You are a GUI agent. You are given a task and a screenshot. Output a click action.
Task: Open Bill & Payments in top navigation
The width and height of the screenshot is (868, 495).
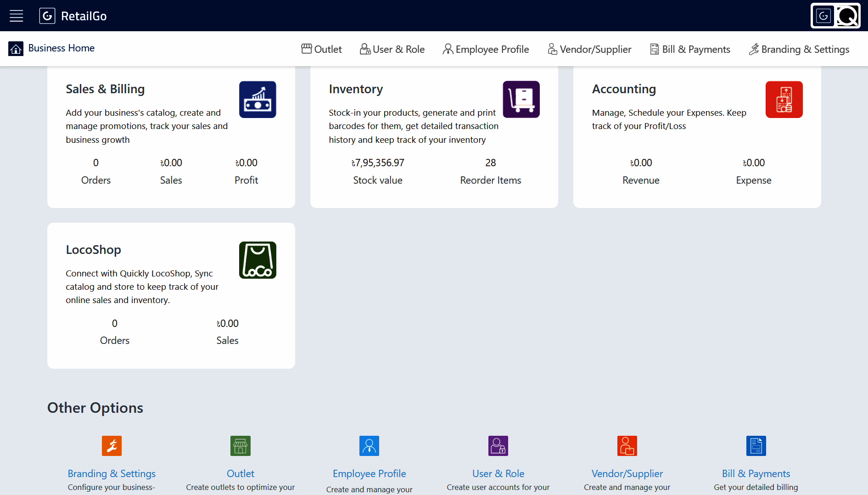click(690, 49)
